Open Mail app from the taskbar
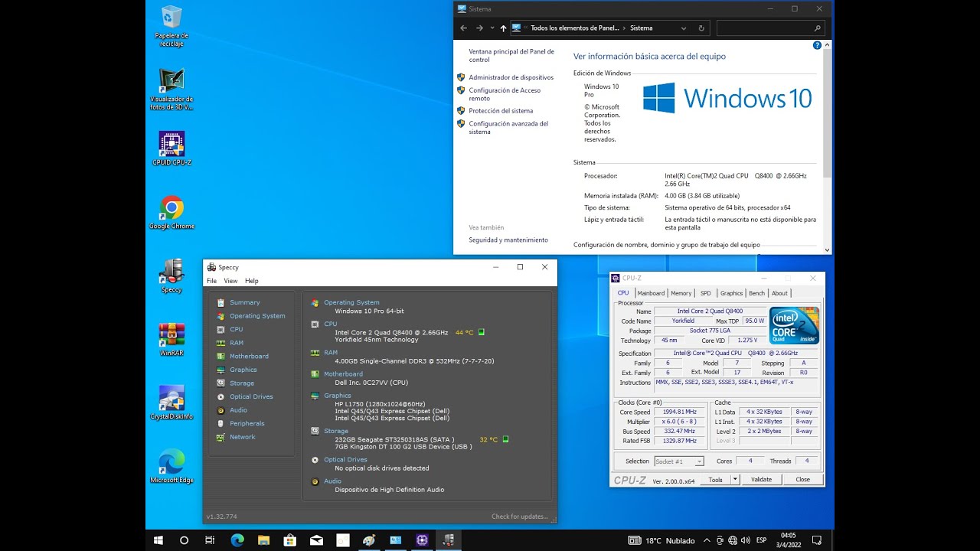 (317, 540)
